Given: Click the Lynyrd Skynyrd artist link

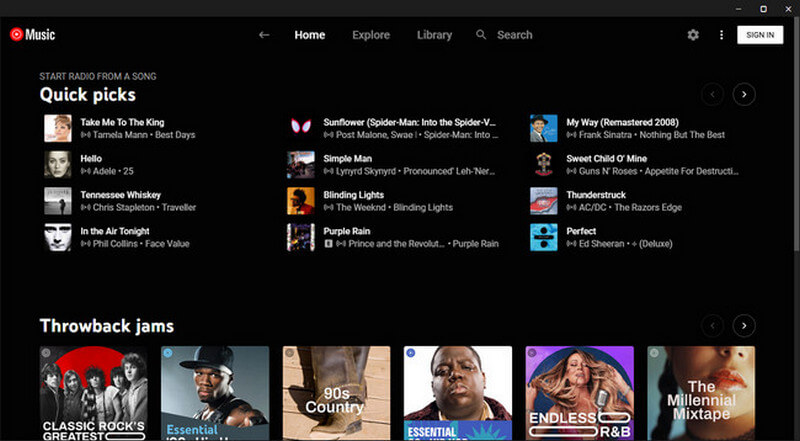Looking at the screenshot, I should pos(365,172).
